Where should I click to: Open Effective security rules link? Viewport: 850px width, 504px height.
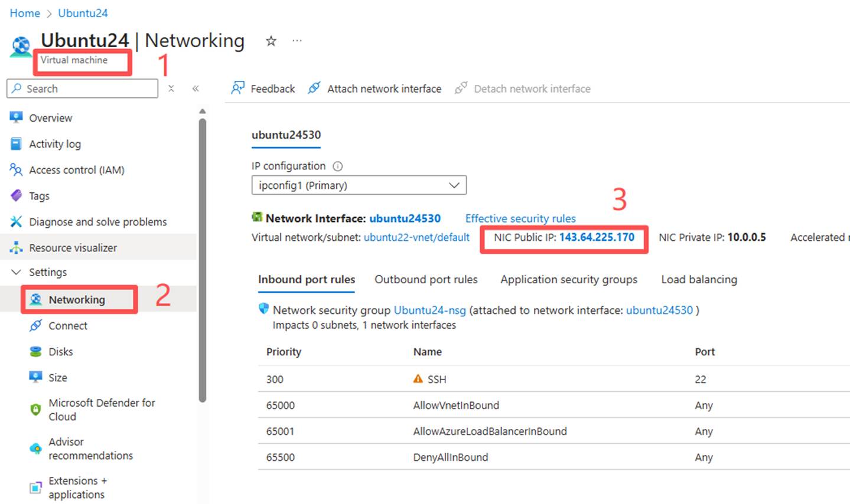520,218
